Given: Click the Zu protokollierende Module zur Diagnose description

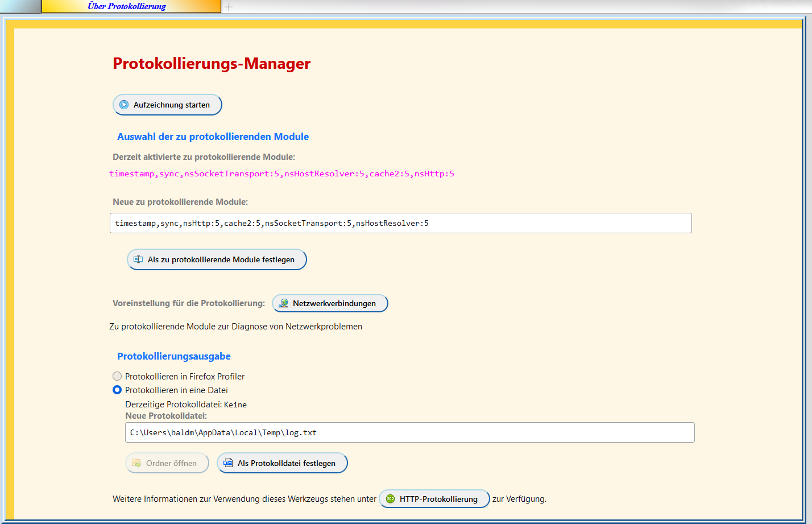Looking at the screenshot, I should click(x=236, y=327).
